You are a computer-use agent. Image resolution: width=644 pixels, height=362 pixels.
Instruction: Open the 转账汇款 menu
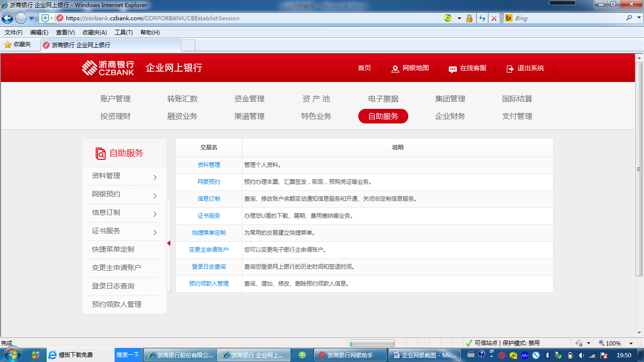182,99
